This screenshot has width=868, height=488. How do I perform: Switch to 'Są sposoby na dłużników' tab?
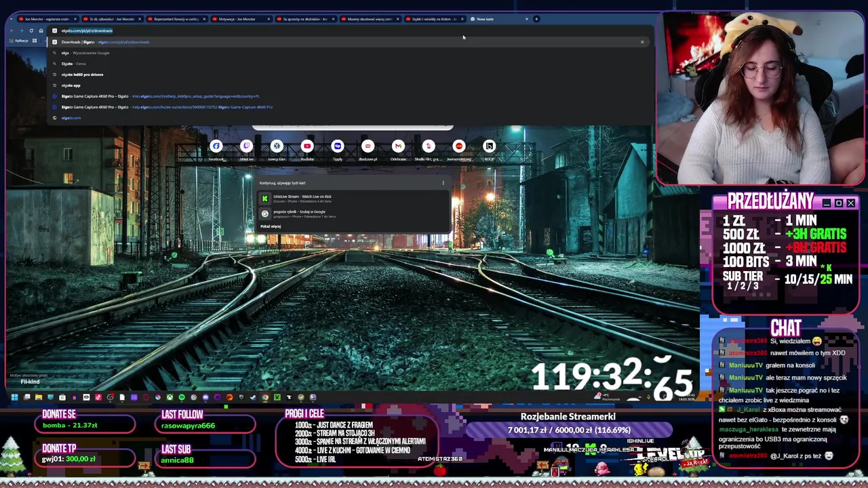click(305, 19)
